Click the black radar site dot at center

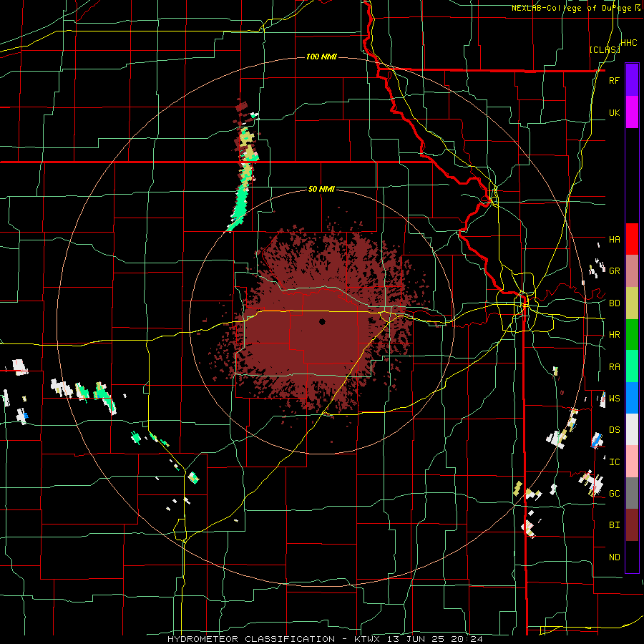pyautogui.click(x=323, y=321)
